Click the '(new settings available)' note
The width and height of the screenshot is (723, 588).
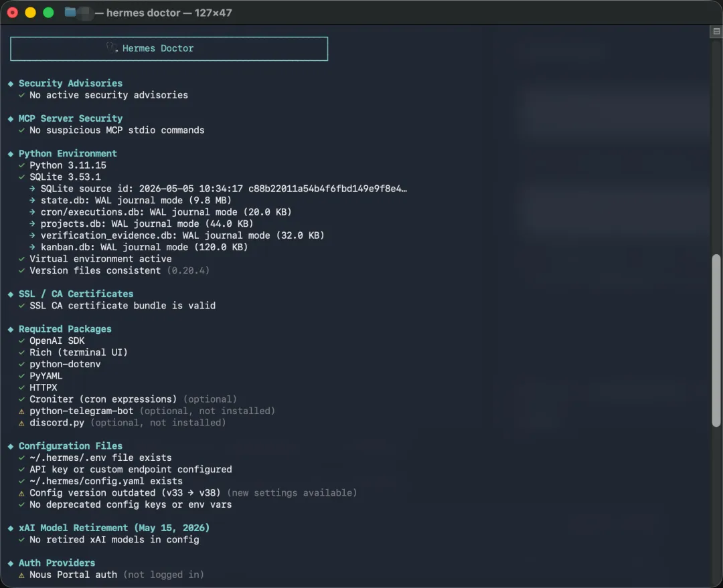(293, 493)
